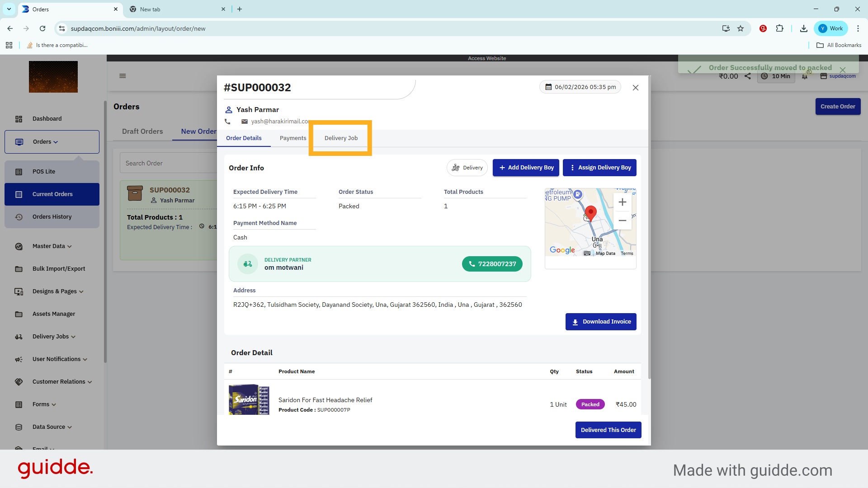Open a new browser tab

click(x=240, y=9)
